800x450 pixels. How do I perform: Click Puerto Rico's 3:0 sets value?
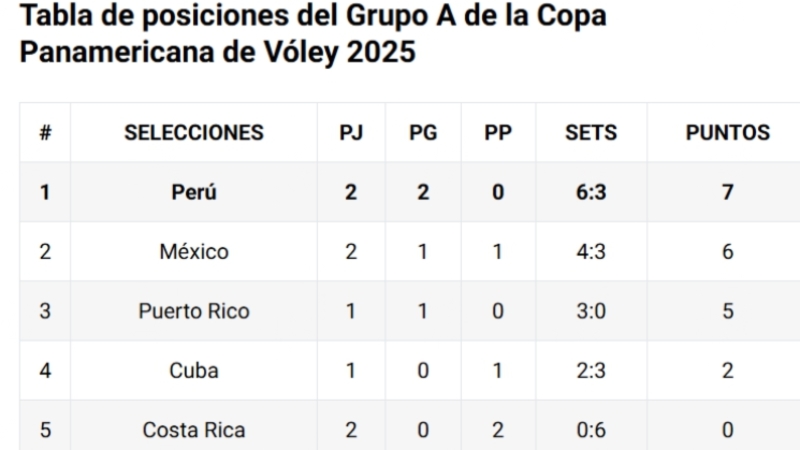(591, 311)
